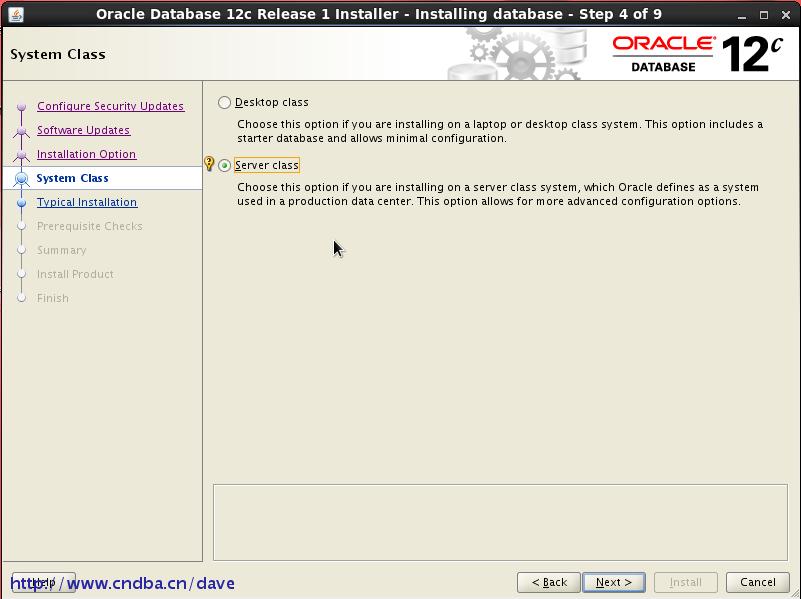Click the System Class page heading
Screen dimensions: 801x599
click(58, 54)
